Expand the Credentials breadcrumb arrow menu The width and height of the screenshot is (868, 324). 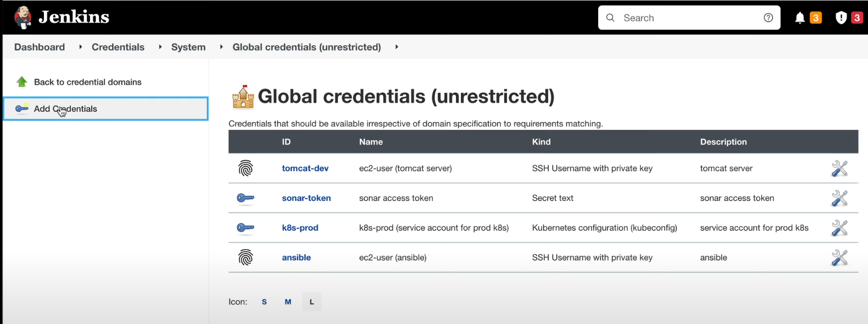click(x=161, y=47)
